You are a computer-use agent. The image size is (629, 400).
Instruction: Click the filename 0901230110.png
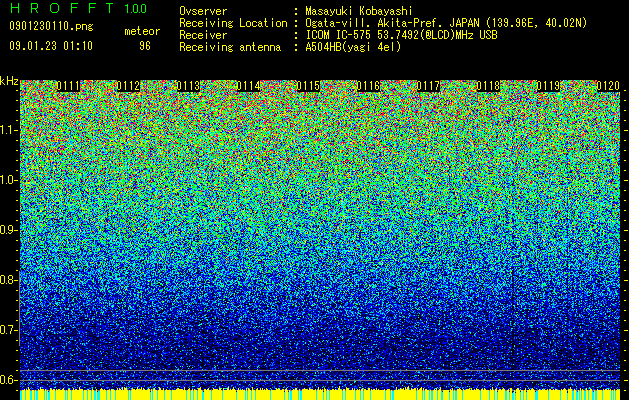51,27
